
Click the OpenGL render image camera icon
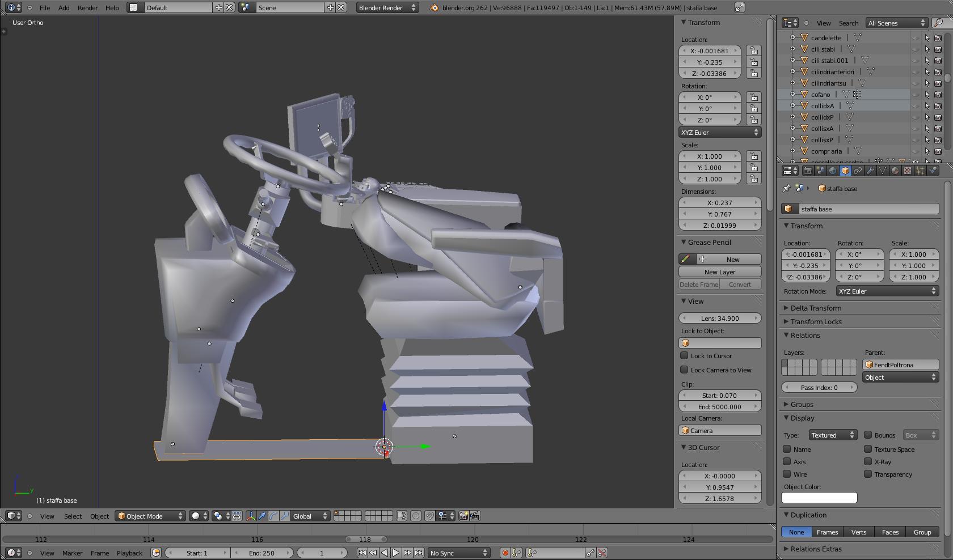click(463, 516)
